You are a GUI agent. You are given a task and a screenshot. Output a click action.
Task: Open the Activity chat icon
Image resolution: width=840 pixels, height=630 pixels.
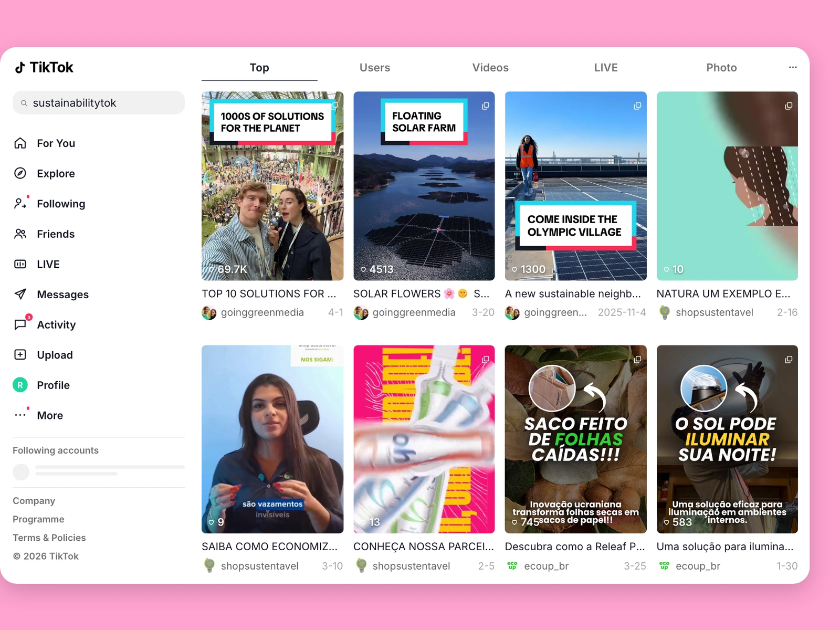20,324
